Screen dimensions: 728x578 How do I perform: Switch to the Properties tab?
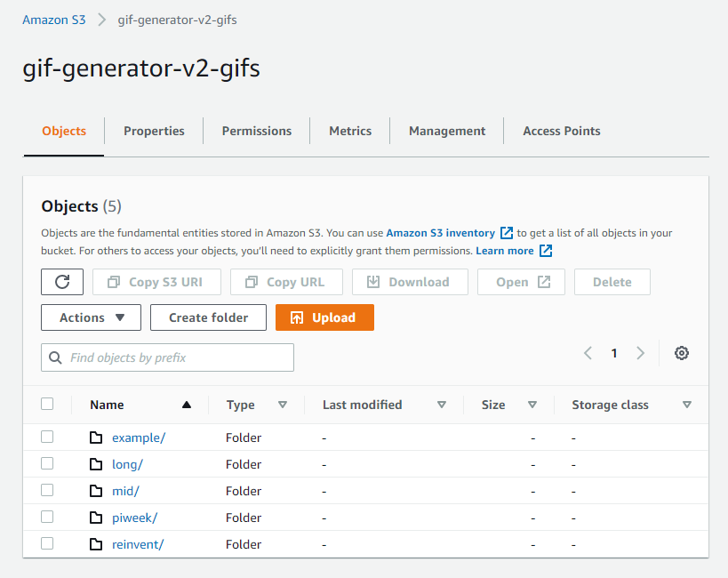[x=154, y=131]
